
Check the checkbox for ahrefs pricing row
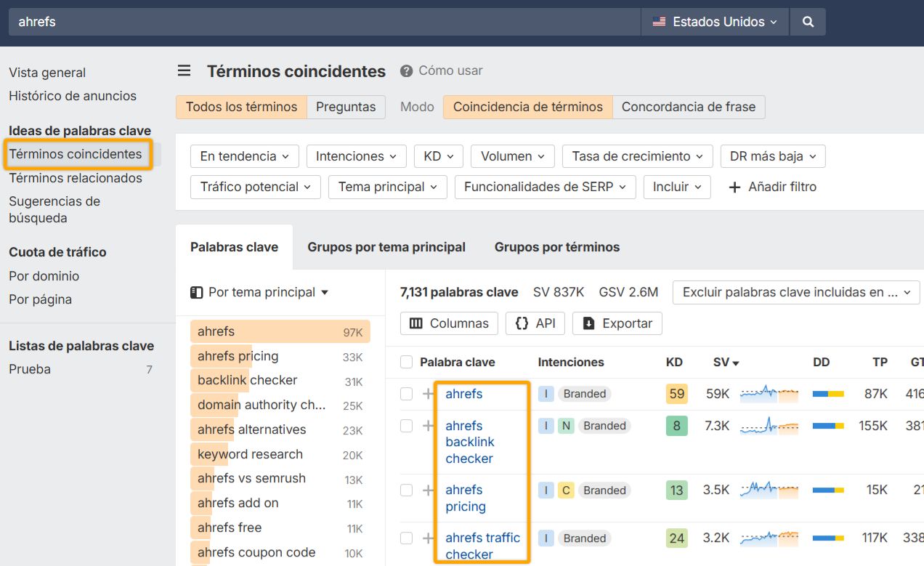pos(406,490)
